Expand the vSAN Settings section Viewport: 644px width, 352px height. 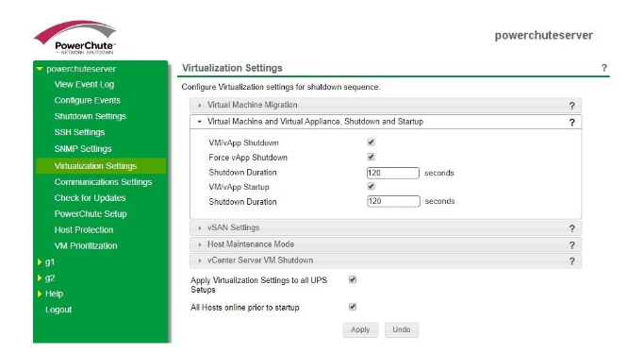386,227
